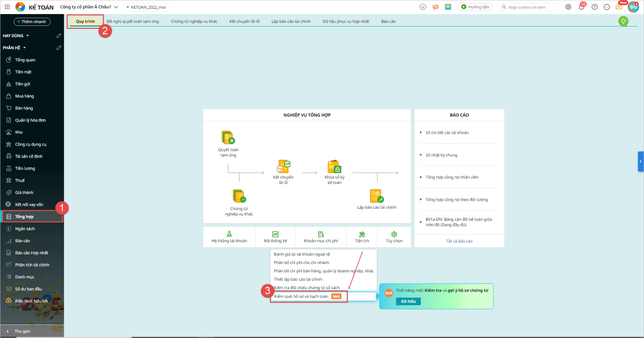Viewport: 644px width, 338px height.
Task: Open Chứng từ nghiệp vụ khác workflow icon
Action: click(239, 196)
